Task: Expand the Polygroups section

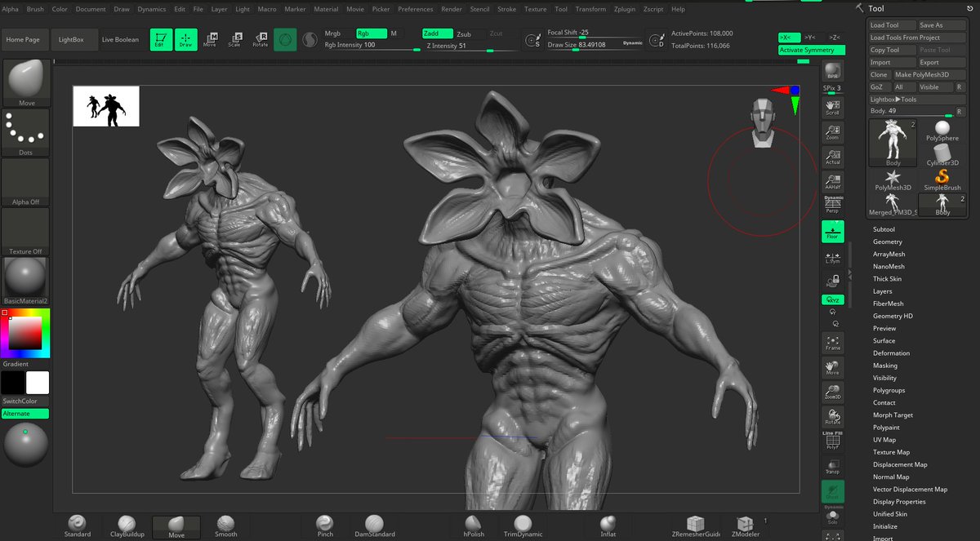Action: (x=889, y=390)
